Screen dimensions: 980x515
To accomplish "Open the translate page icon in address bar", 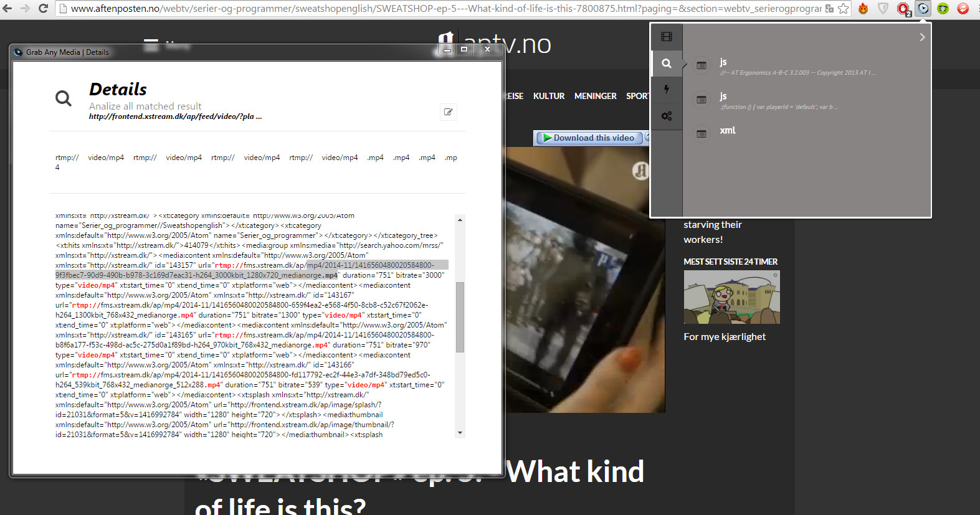I will click(829, 9).
